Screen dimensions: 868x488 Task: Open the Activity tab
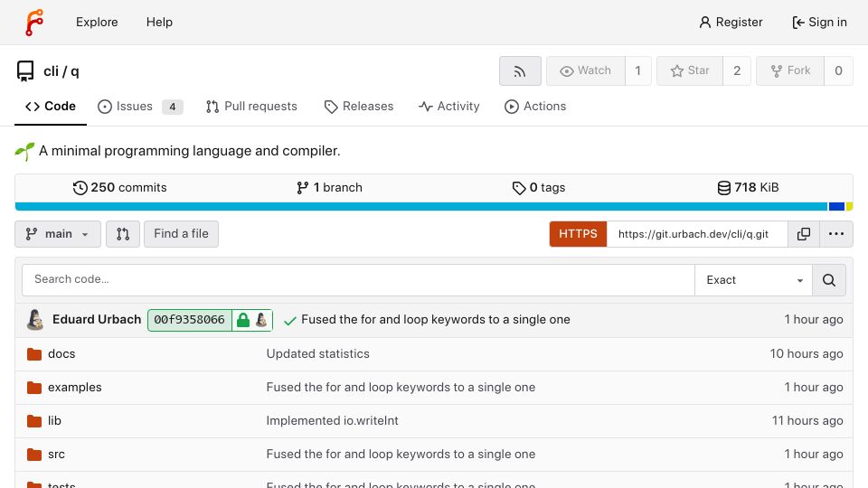[x=449, y=107]
